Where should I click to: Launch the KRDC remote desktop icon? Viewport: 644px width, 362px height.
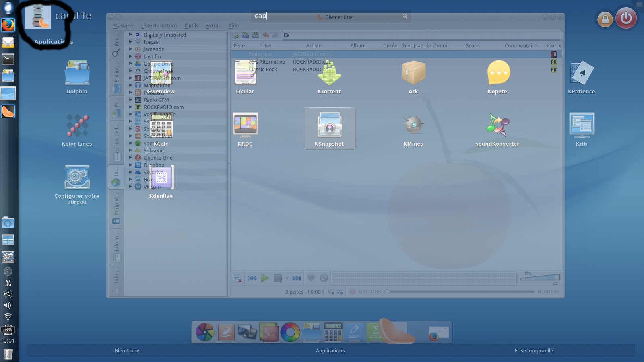[x=245, y=128]
